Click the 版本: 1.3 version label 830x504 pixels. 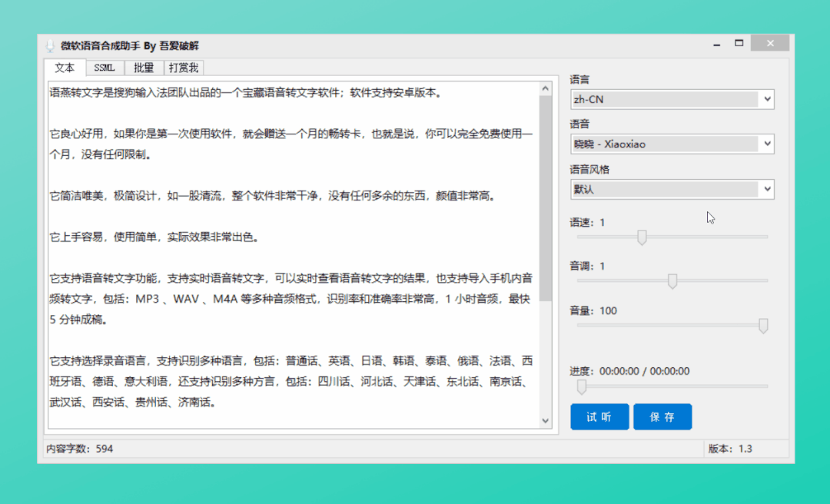click(x=729, y=448)
